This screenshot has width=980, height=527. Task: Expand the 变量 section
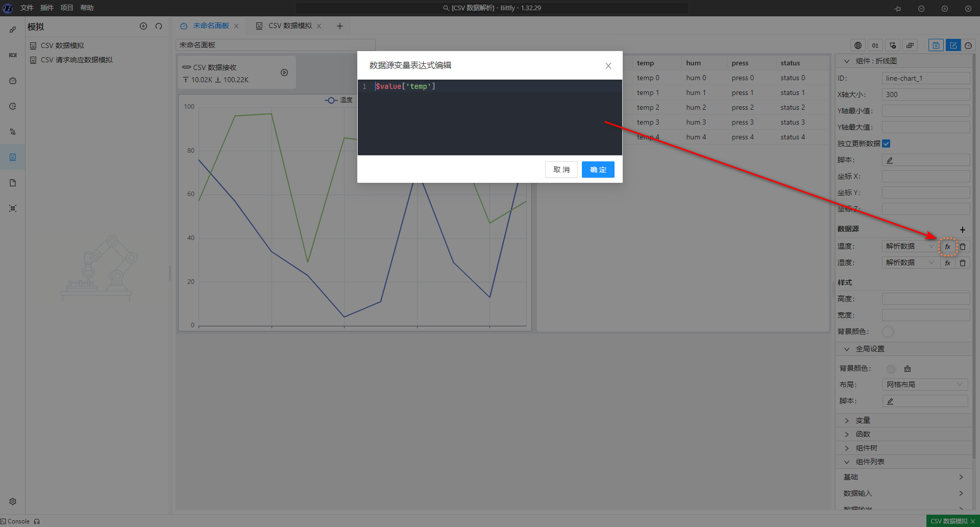click(x=863, y=420)
